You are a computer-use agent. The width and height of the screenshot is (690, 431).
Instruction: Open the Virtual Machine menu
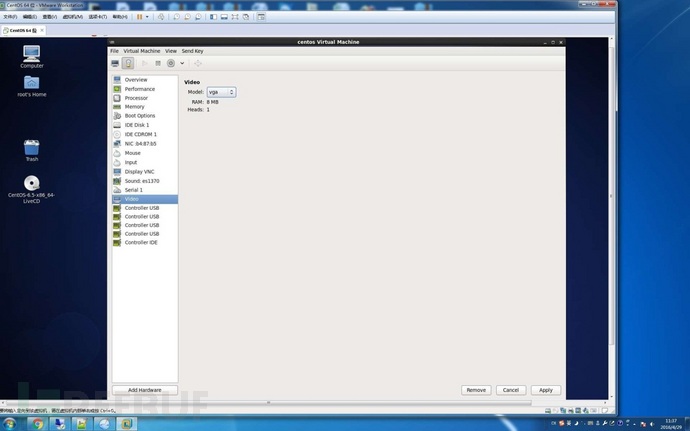[142, 51]
